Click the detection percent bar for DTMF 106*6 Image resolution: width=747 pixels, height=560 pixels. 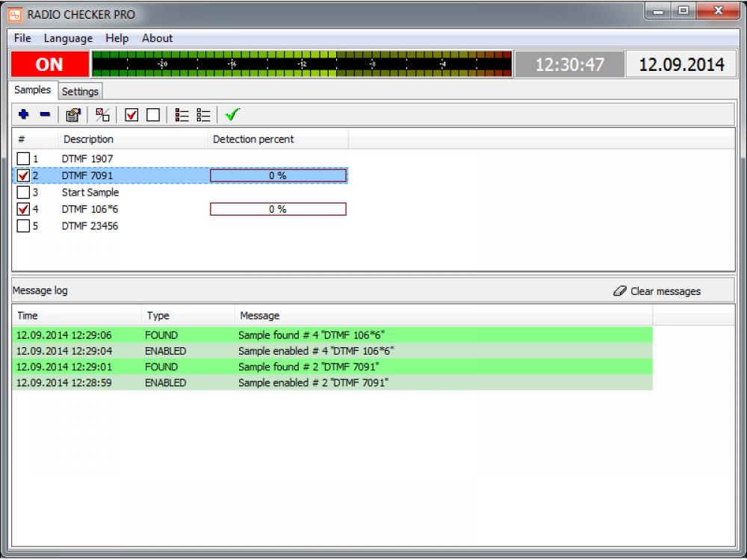pyautogui.click(x=277, y=209)
